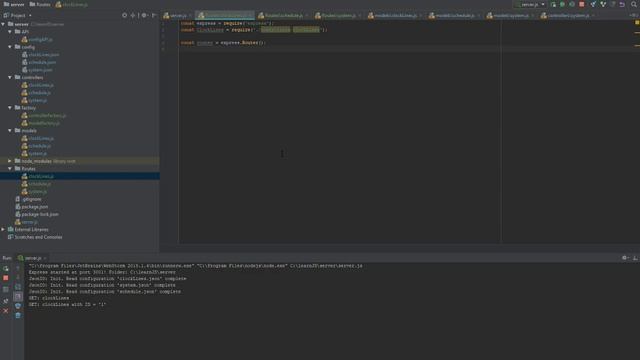
Task: Close the Run session with red X
Action: tap(6, 311)
